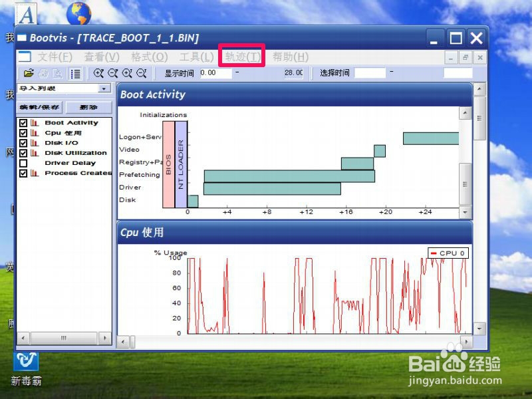Click the Process Creates graph icon
532x399 pixels.
pyautogui.click(x=35, y=173)
